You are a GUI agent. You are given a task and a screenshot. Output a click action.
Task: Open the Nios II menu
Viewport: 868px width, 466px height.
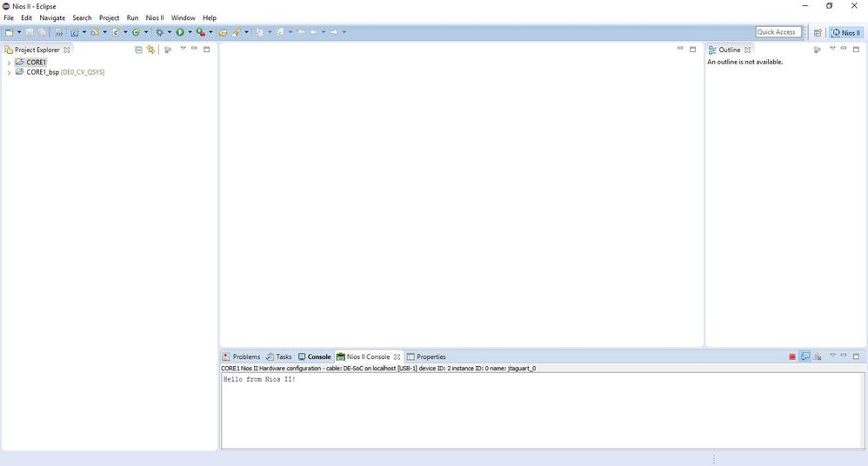(155, 17)
